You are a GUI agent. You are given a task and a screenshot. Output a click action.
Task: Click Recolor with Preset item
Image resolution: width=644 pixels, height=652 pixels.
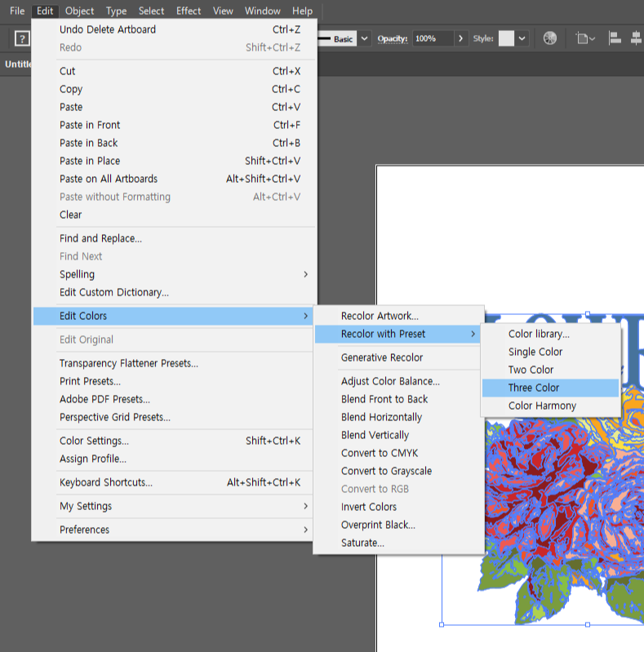click(398, 334)
